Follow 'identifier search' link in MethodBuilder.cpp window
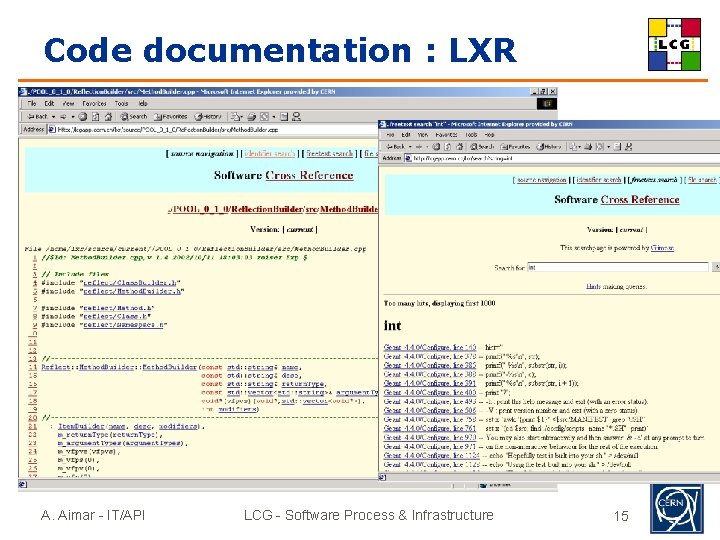The image size is (720, 540). pos(270,153)
